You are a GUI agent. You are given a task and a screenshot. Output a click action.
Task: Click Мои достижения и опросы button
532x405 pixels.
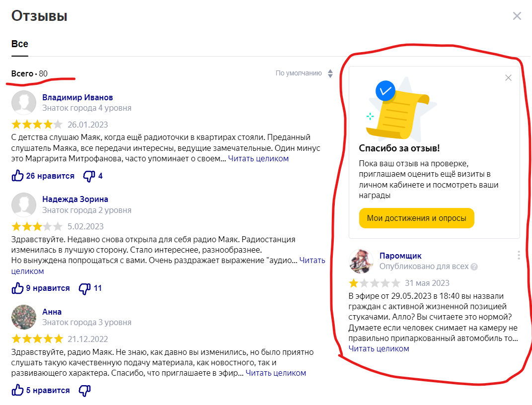click(416, 218)
